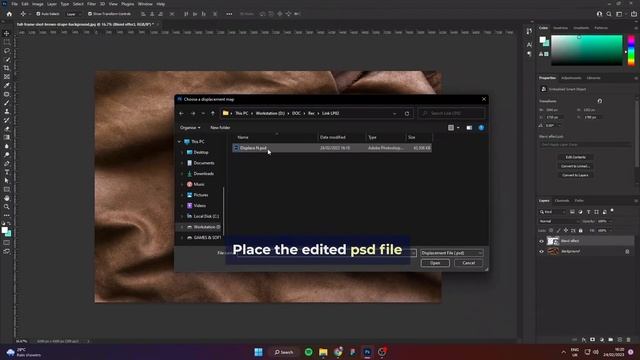Viewport: 640px width, 360px height.
Task: Click the Windows Start button
Action: [x=258, y=352]
